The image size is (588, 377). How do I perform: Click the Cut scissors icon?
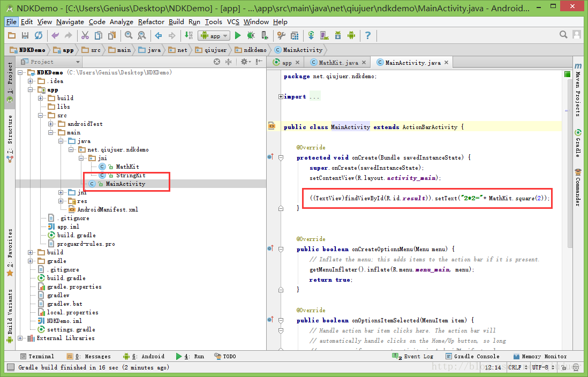coord(85,36)
